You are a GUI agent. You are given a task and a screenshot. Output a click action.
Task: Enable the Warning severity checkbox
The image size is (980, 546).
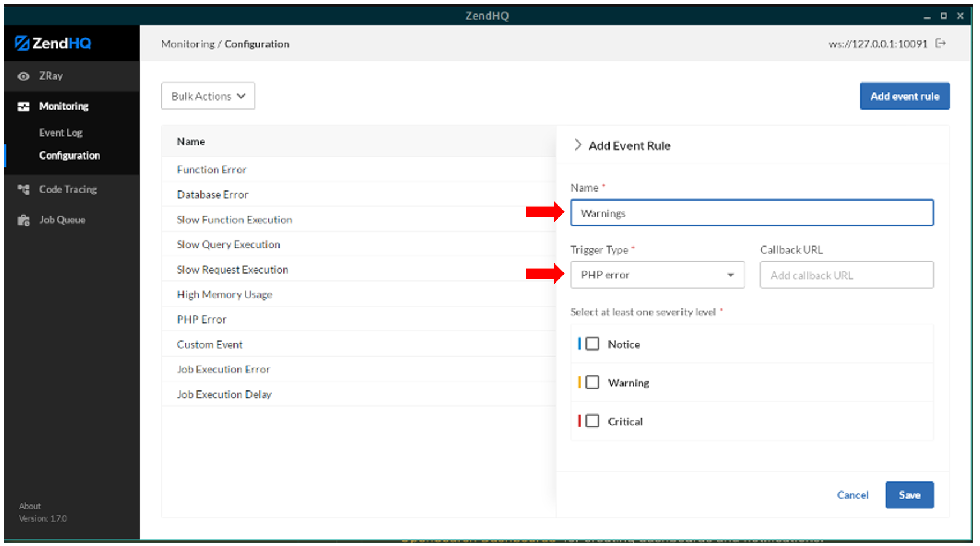(x=593, y=383)
